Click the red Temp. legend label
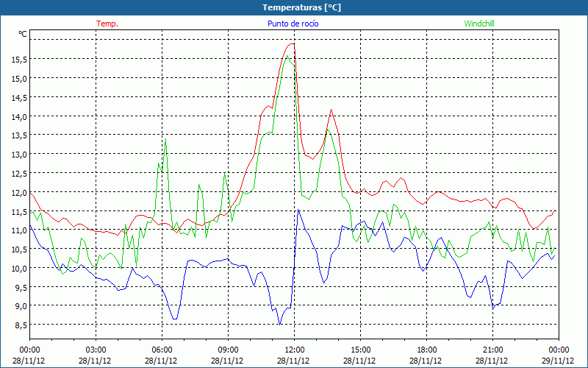The height and width of the screenshot is (368, 588). (107, 24)
